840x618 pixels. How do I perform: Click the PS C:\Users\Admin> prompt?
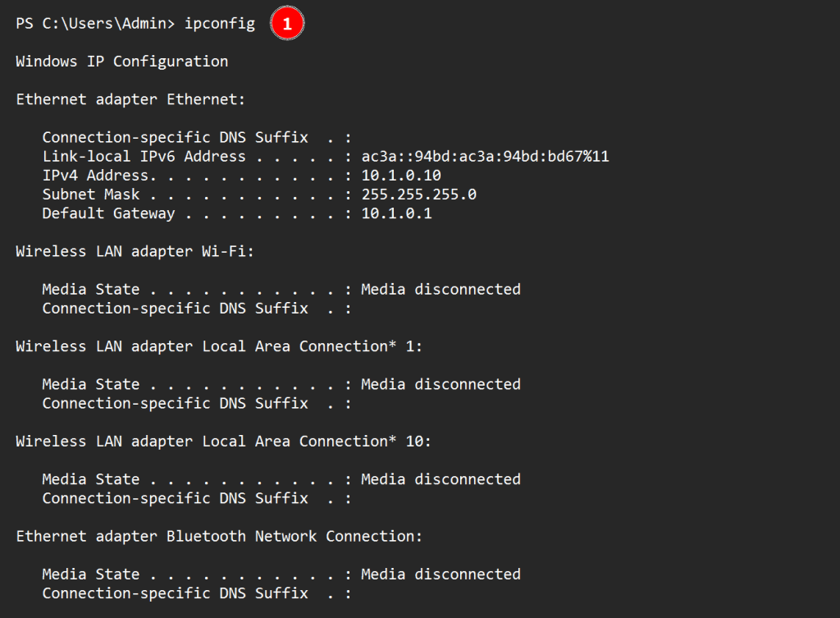point(95,24)
